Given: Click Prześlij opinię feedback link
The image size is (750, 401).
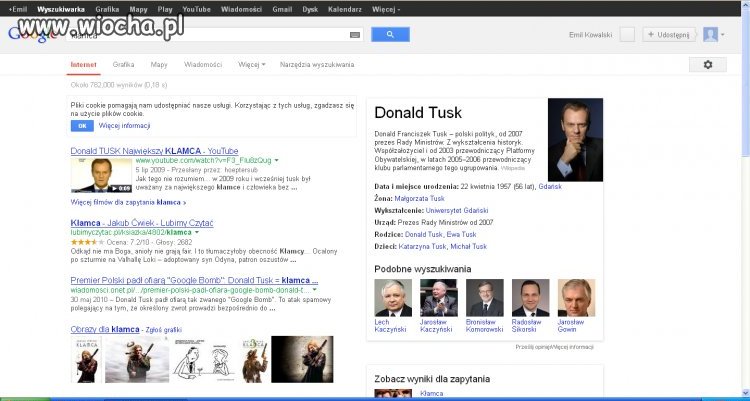Looking at the screenshot, I should tap(533, 347).
